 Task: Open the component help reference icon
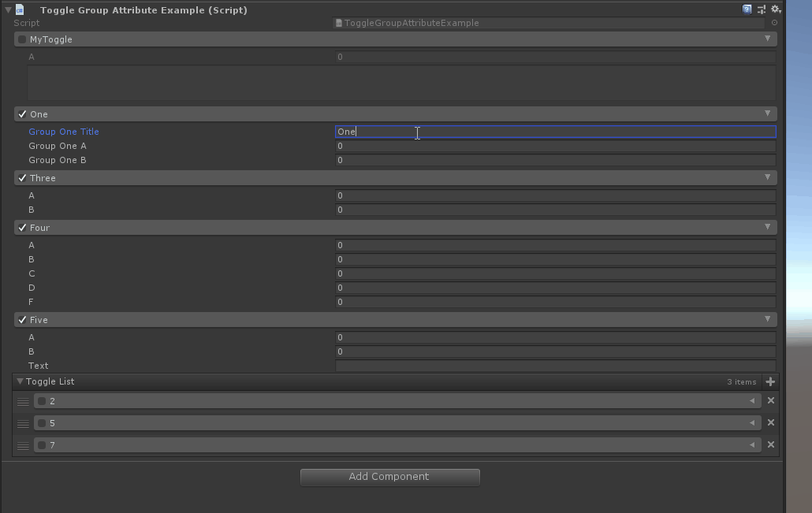(x=747, y=9)
